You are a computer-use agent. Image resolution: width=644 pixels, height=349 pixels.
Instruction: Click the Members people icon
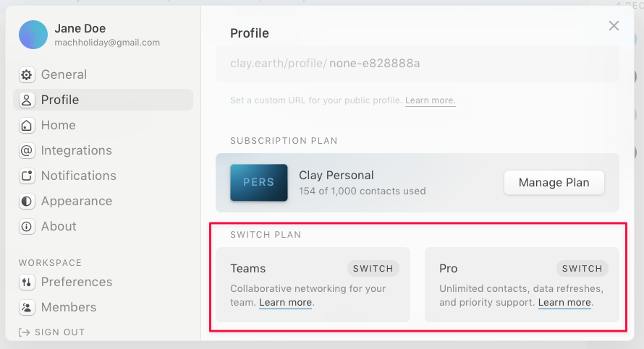point(27,308)
